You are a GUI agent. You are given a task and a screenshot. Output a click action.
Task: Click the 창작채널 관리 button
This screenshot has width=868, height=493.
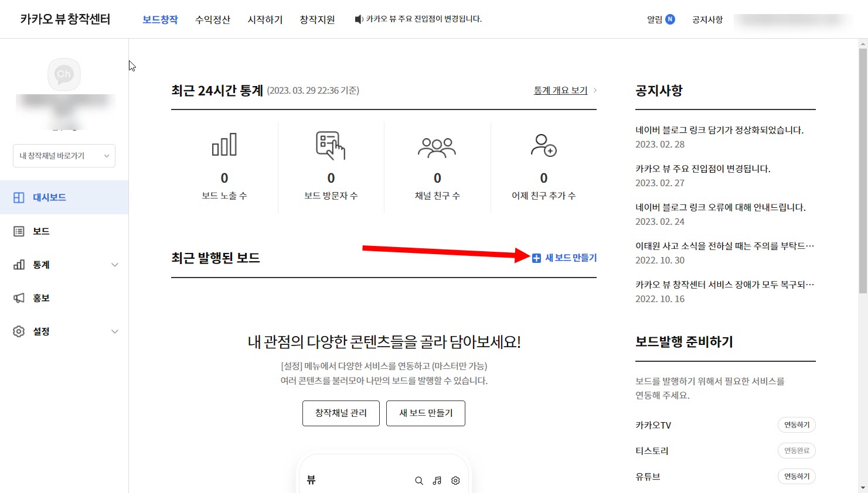point(341,413)
